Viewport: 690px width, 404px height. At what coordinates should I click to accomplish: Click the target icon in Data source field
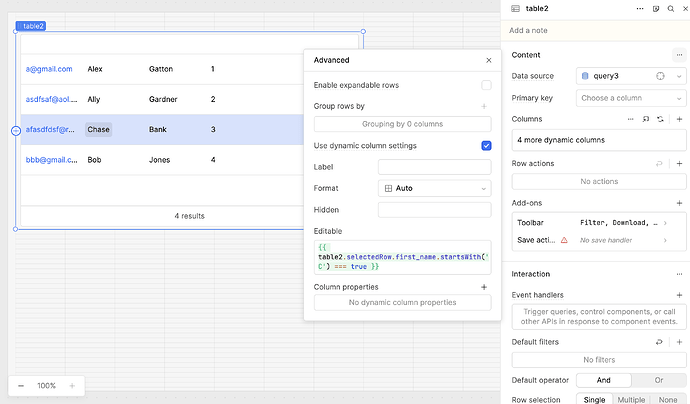point(660,76)
